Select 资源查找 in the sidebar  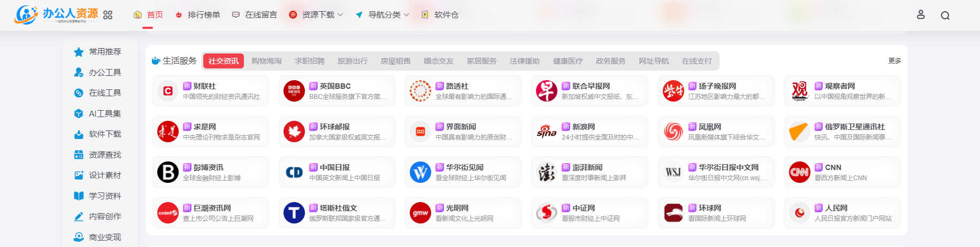click(98, 155)
